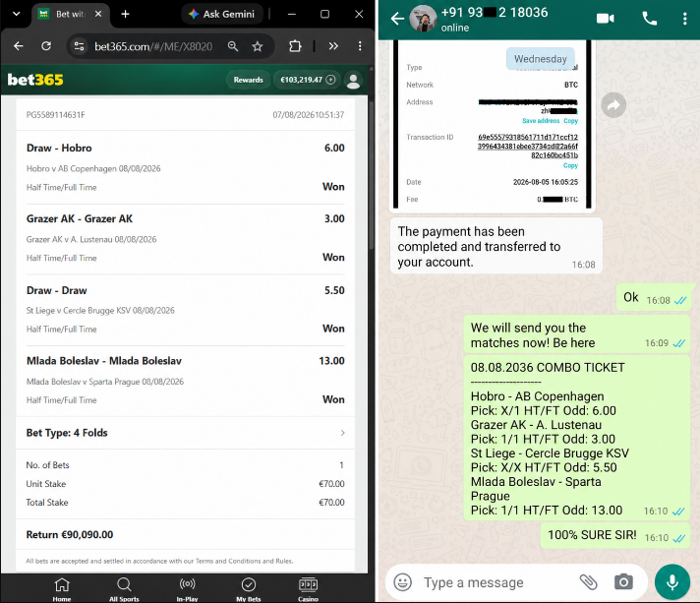Click the zoom magnifier in address bar
Image resolution: width=700 pixels, height=603 pixels.
233,46
